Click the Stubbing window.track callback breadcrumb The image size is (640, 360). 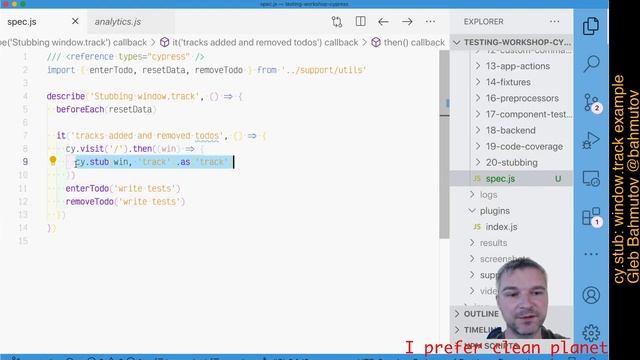click(73, 42)
